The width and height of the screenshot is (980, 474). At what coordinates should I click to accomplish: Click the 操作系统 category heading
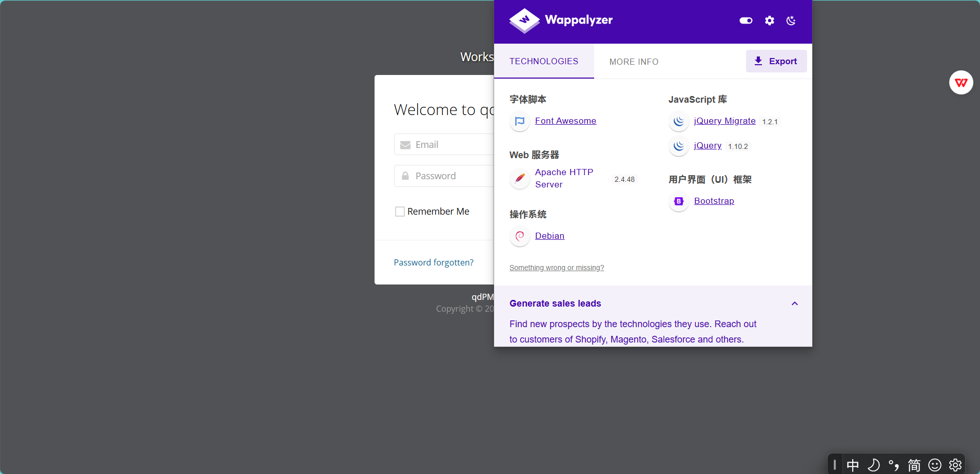(x=528, y=214)
